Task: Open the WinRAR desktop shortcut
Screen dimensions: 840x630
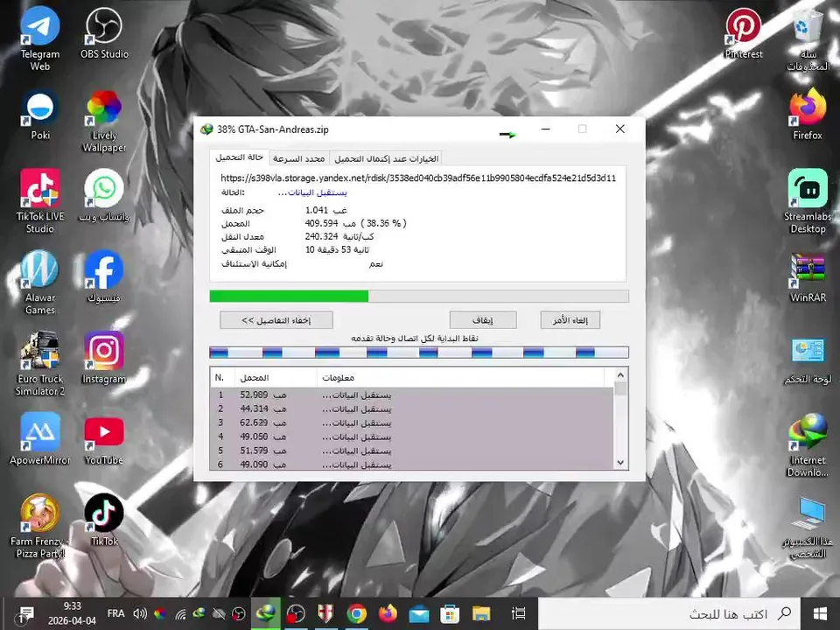Action: (x=808, y=277)
